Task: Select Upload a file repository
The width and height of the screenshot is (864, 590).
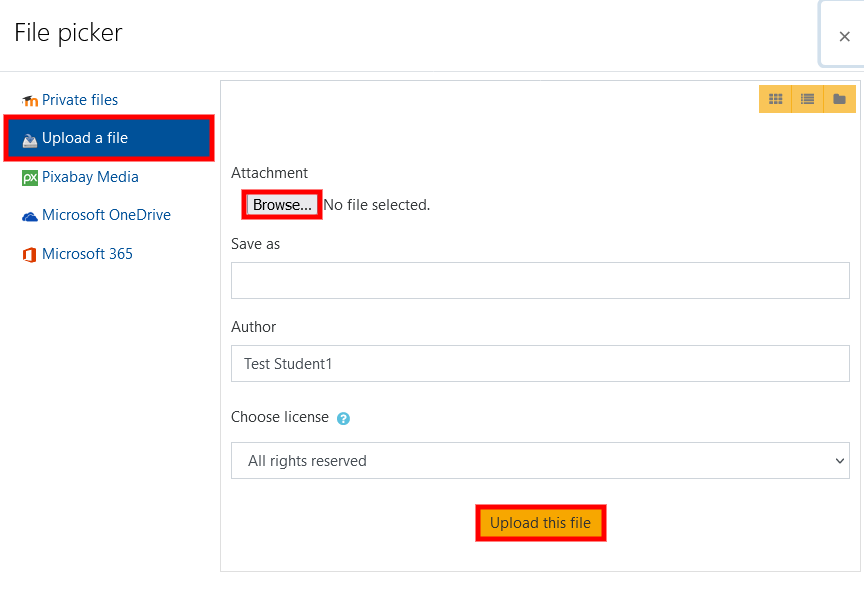Action: tap(109, 138)
